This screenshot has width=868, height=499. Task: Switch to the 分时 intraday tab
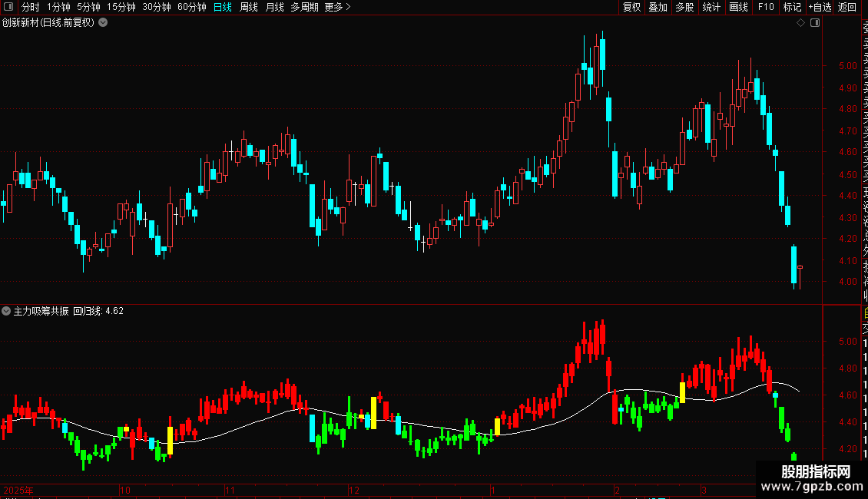pyautogui.click(x=31, y=7)
